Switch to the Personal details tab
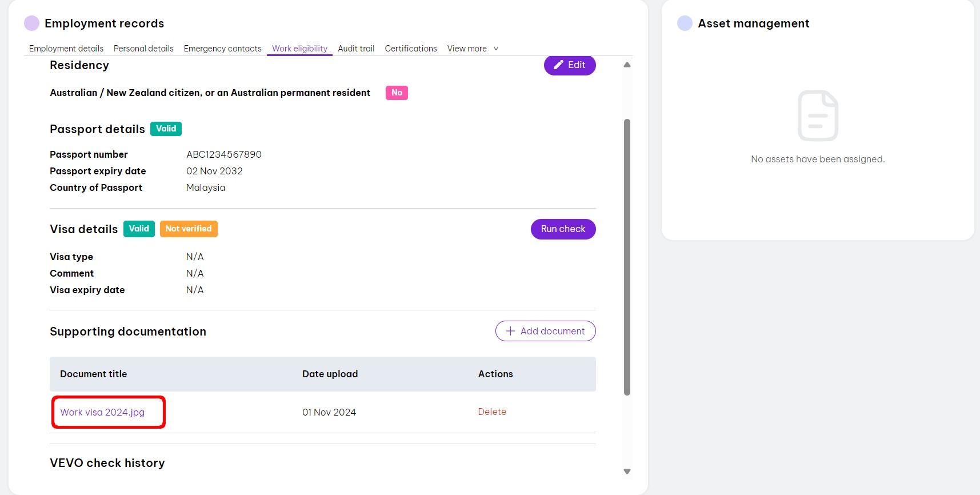The width and height of the screenshot is (980, 495). pos(143,49)
